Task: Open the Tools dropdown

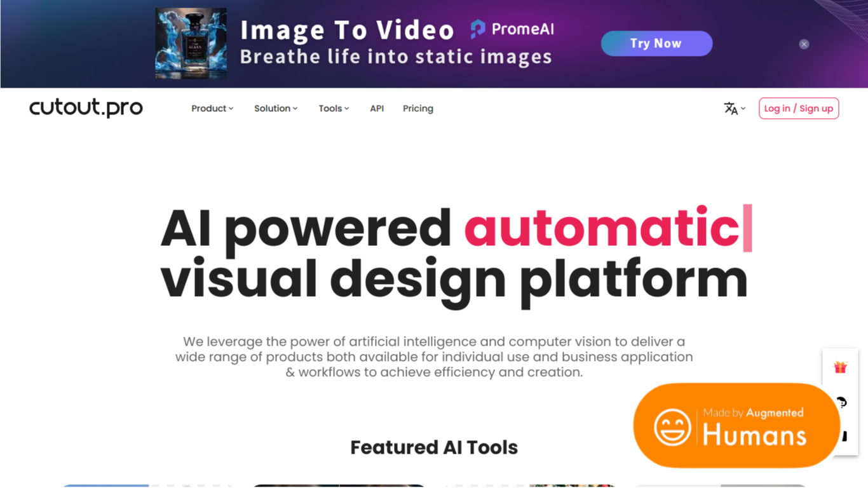Action: 334,109
